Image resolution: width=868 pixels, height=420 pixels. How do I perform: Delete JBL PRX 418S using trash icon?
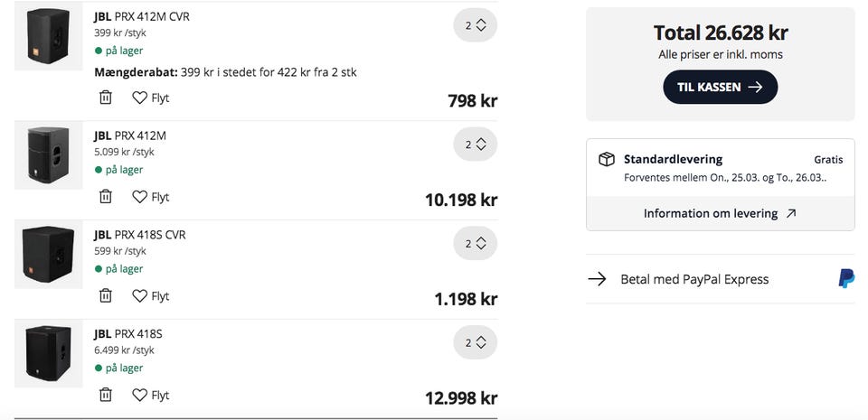coord(106,395)
